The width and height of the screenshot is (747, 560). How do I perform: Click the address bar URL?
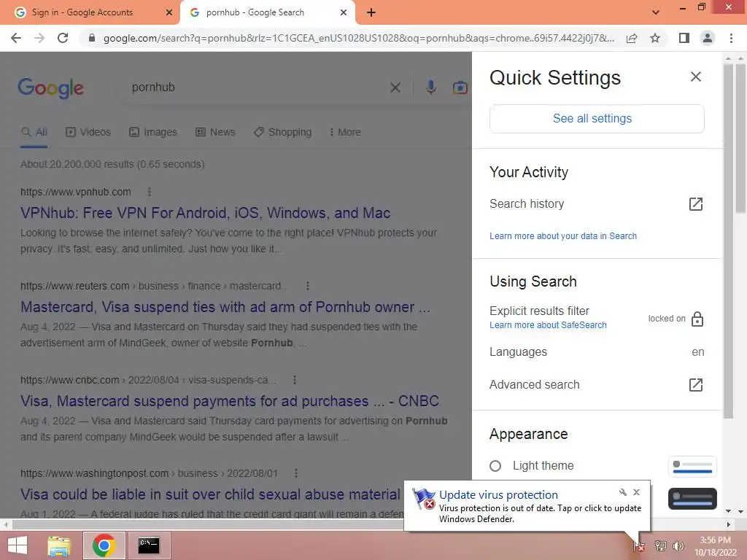[x=358, y=38]
